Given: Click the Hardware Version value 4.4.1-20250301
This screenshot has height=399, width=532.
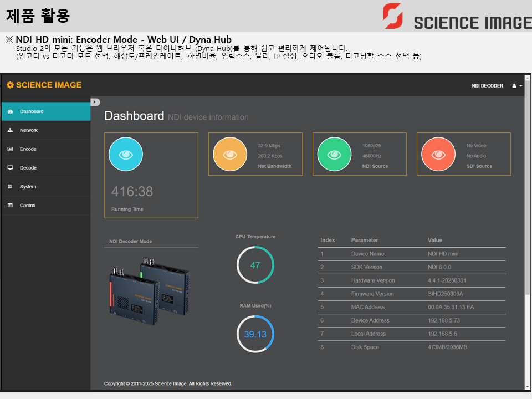Looking at the screenshot, I should tap(447, 280).
